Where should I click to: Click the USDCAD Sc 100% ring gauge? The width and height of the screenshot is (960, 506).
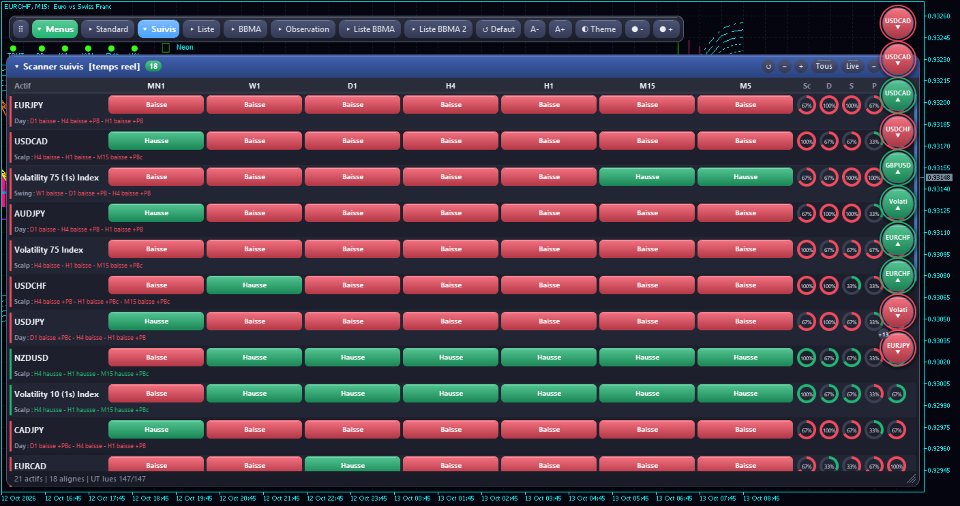coord(806,142)
